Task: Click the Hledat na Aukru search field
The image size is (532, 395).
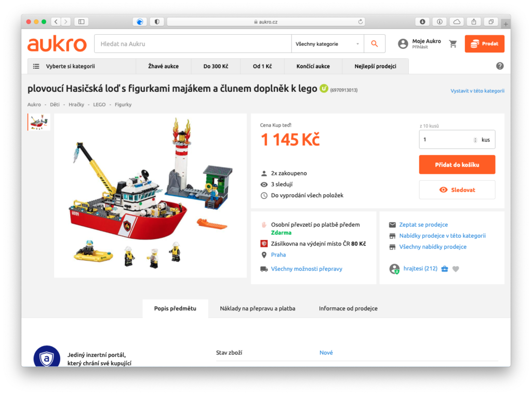Action: pos(193,44)
